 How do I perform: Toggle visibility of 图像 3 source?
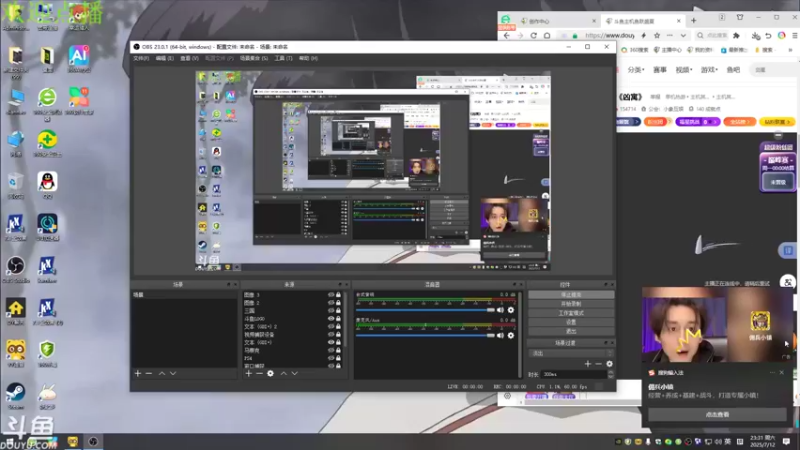pos(331,295)
